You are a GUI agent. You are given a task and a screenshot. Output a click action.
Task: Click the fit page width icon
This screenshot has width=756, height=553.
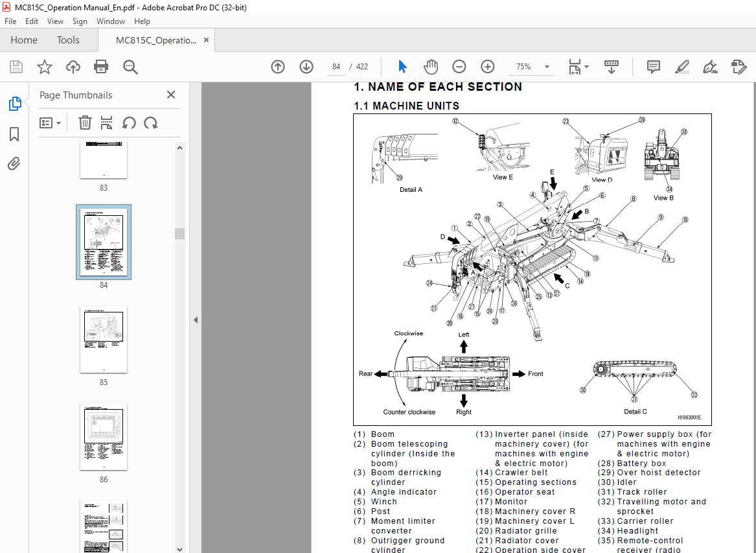click(575, 67)
